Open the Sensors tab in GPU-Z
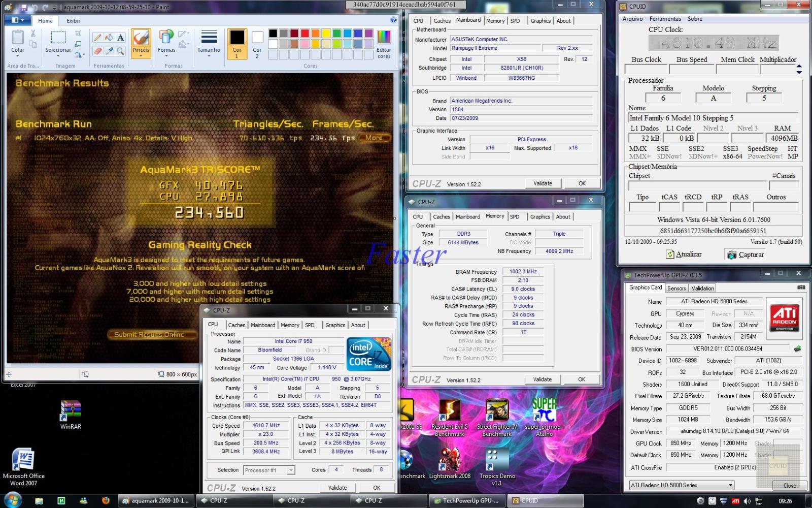The width and height of the screenshot is (812, 508). [x=676, y=288]
